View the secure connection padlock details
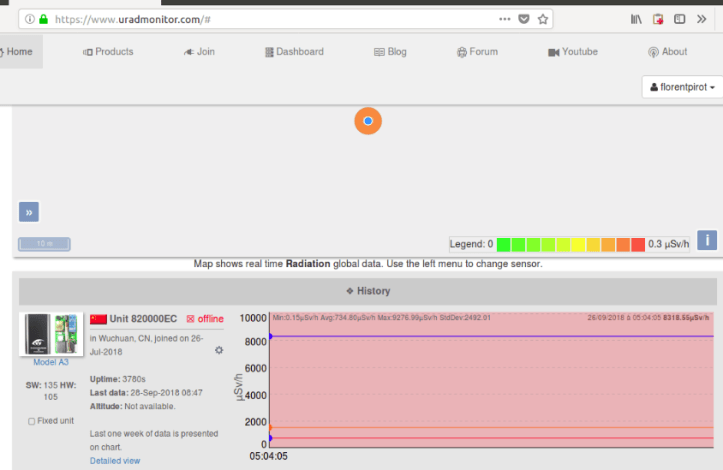This screenshot has width=723, height=470. (x=43, y=19)
